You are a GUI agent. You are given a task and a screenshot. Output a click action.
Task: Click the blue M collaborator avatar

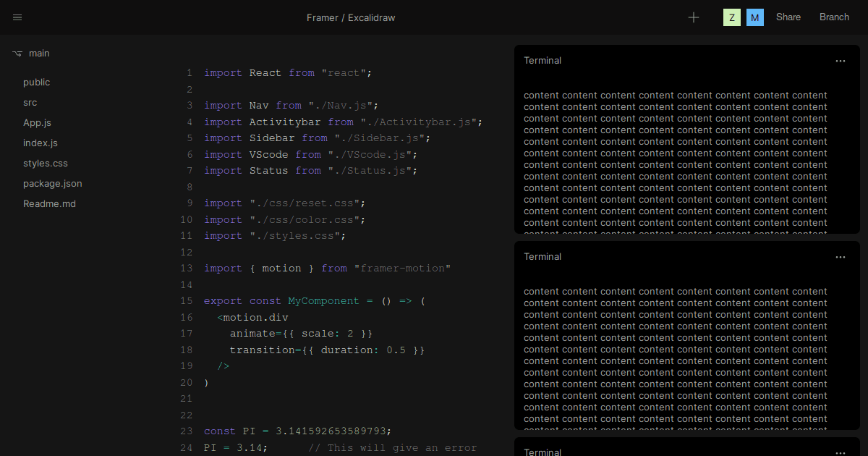coord(755,17)
